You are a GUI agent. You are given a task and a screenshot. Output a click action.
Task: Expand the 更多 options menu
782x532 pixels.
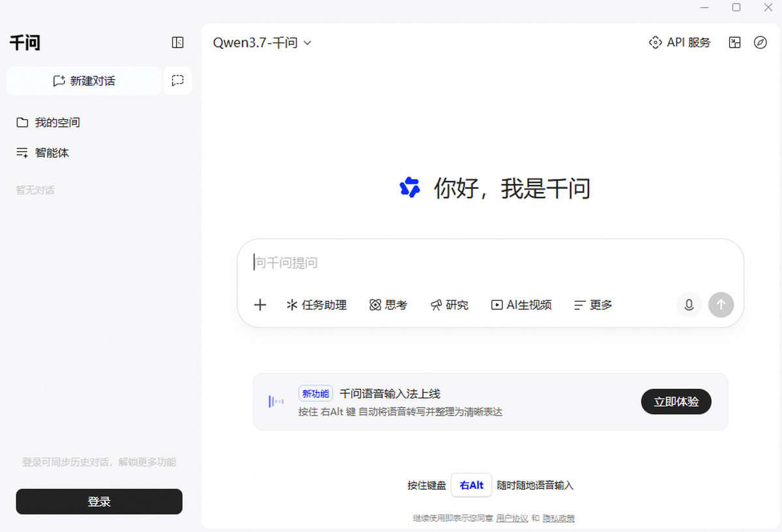pos(593,305)
